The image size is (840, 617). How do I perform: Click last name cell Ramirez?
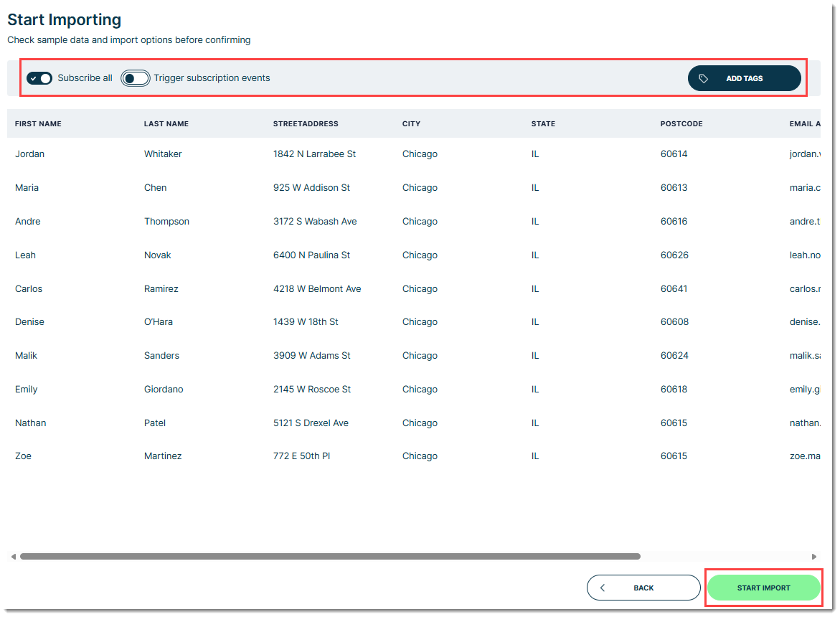pyautogui.click(x=161, y=288)
